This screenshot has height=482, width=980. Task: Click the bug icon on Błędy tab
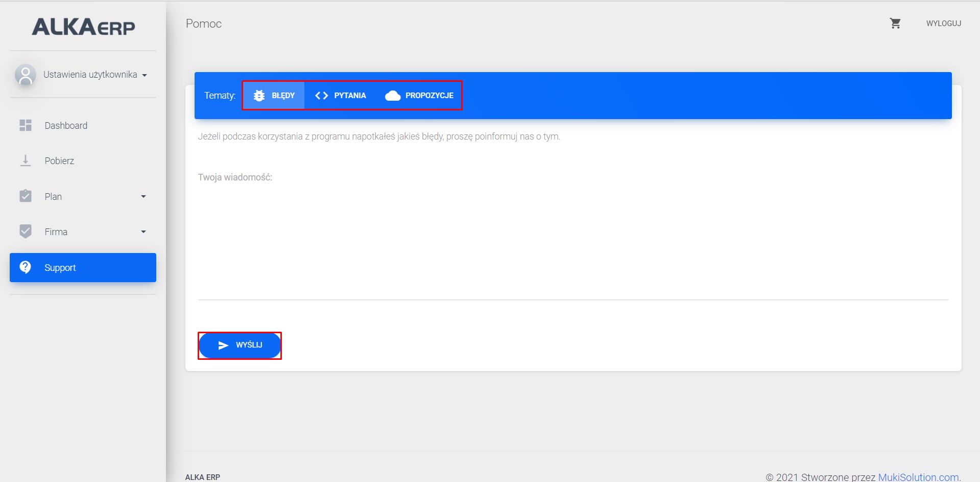[x=259, y=96]
